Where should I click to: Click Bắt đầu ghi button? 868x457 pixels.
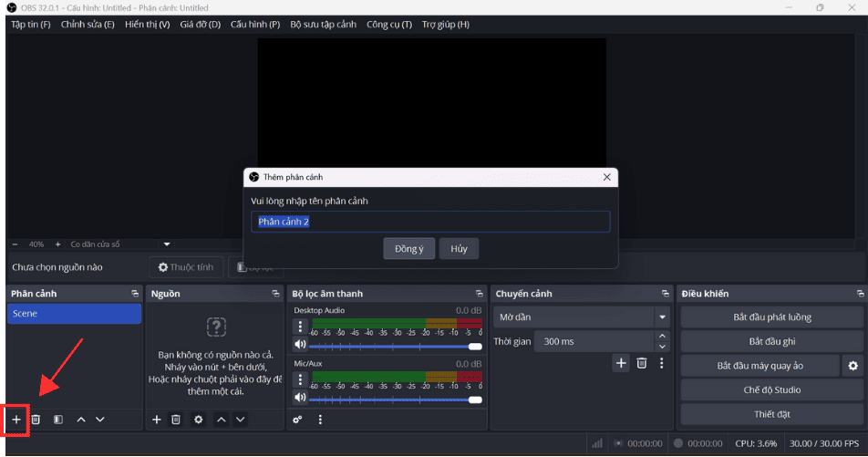pos(771,342)
